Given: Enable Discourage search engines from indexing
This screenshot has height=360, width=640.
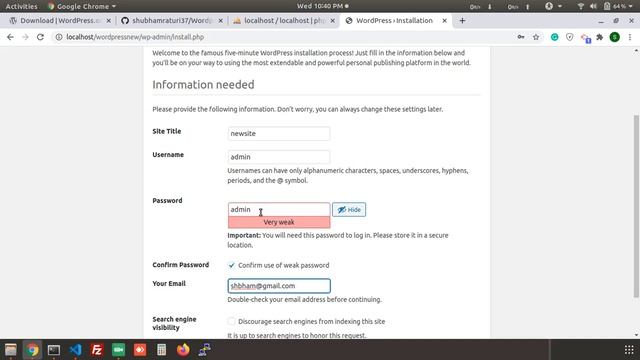Looking at the screenshot, I should coord(231,321).
